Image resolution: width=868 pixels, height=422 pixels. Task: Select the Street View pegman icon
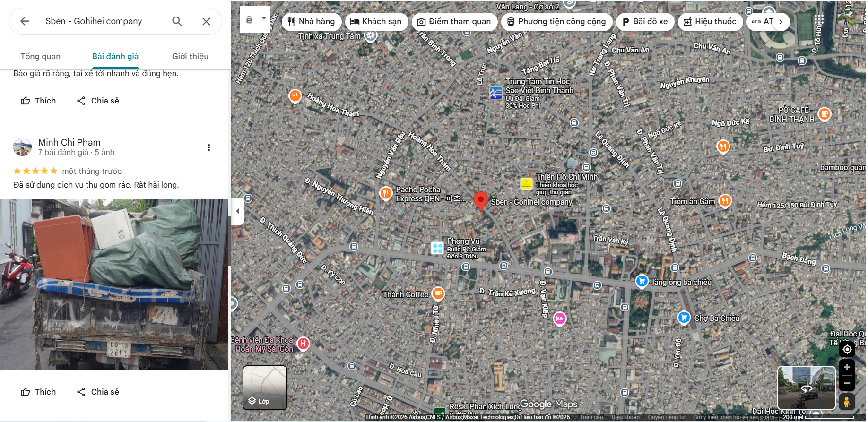847,402
